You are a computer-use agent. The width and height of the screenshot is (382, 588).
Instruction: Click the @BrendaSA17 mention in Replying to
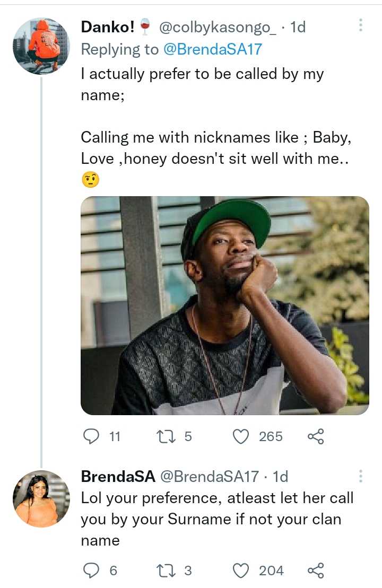(x=212, y=49)
